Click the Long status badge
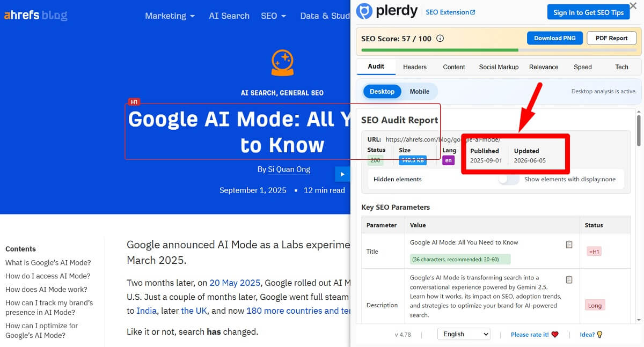 click(x=595, y=305)
